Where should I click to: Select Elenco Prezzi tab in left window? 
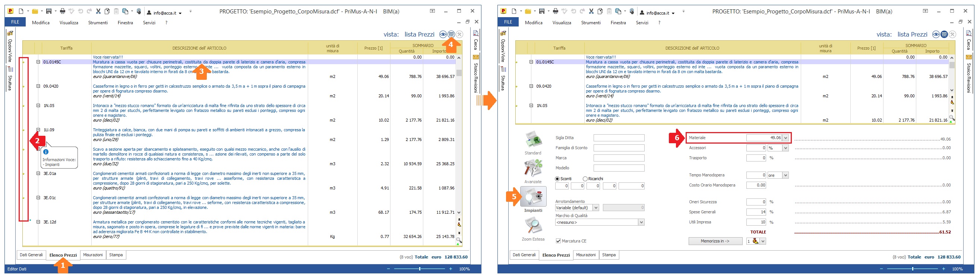[63, 255]
